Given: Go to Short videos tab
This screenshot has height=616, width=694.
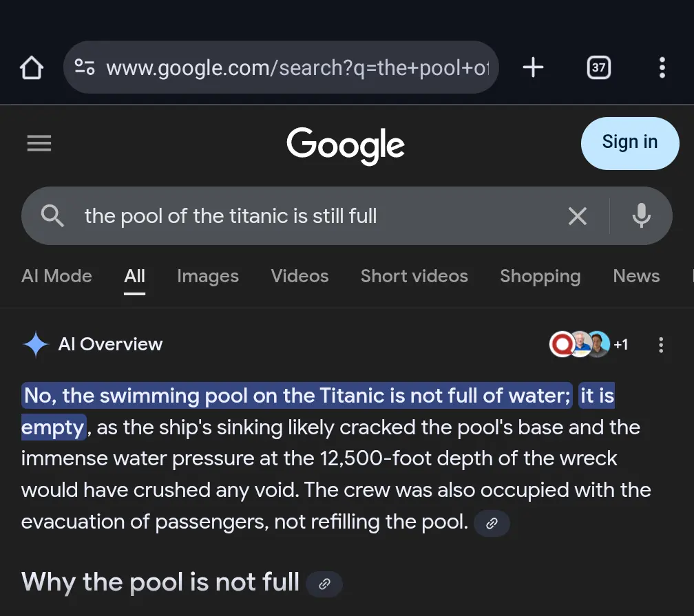Looking at the screenshot, I should 414,276.
